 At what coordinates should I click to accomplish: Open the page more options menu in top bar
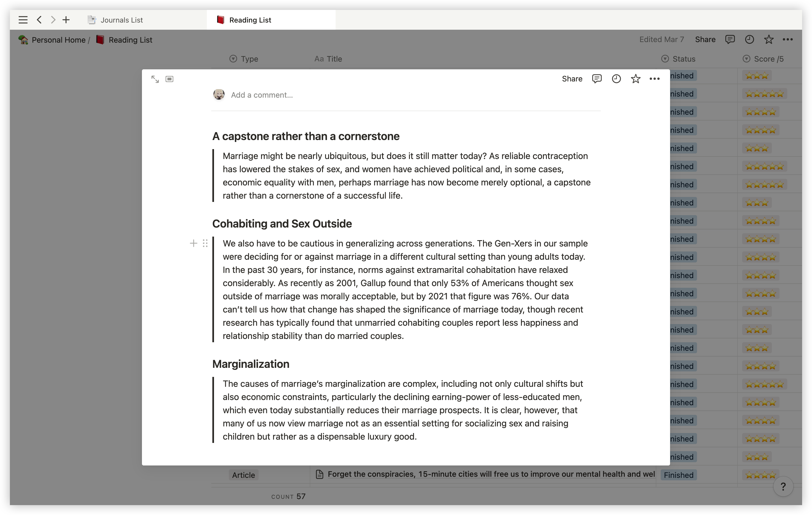click(788, 39)
